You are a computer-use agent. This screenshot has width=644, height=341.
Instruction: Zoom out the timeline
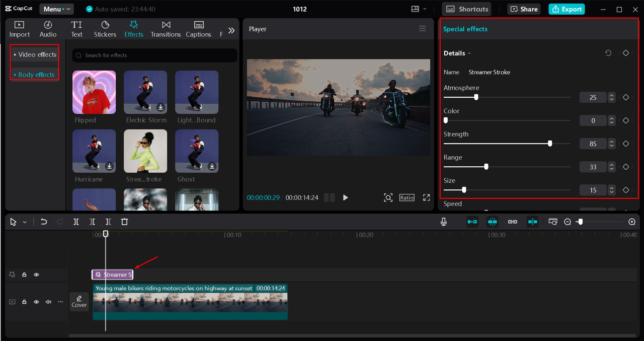[568, 222]
